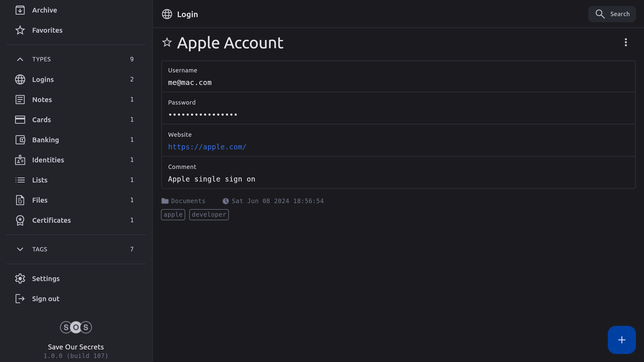The width and height of the screenshot is (644, 362).
Task: Click the masked Password field
Action: [203, 115]
